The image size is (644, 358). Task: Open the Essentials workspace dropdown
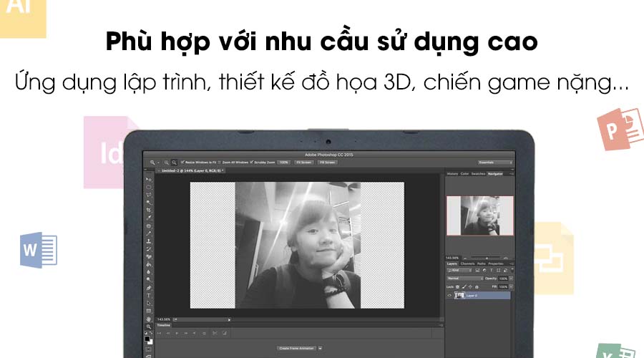pos(495,163)
